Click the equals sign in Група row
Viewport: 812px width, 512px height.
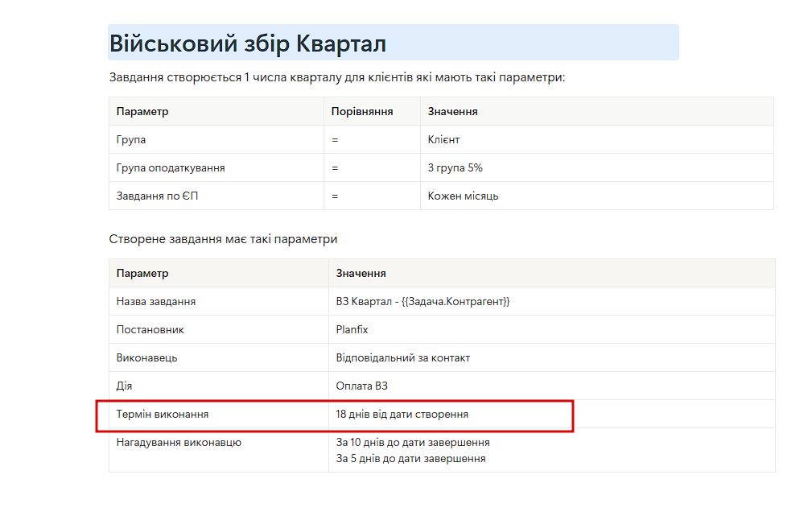(x=335, y=140)
